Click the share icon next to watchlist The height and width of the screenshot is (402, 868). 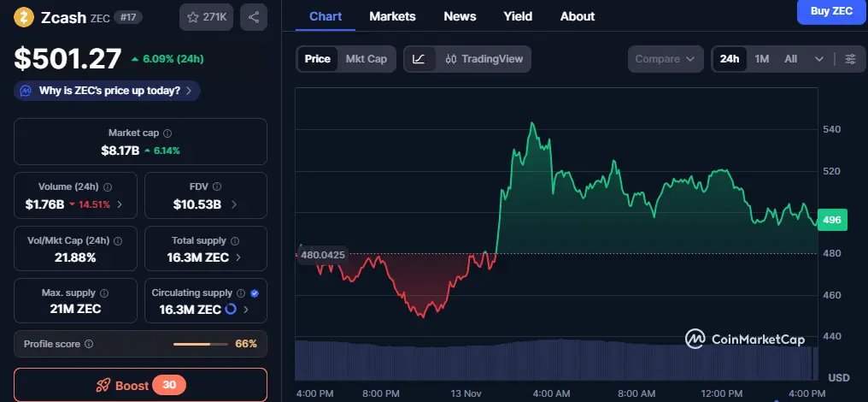point(253,17)
